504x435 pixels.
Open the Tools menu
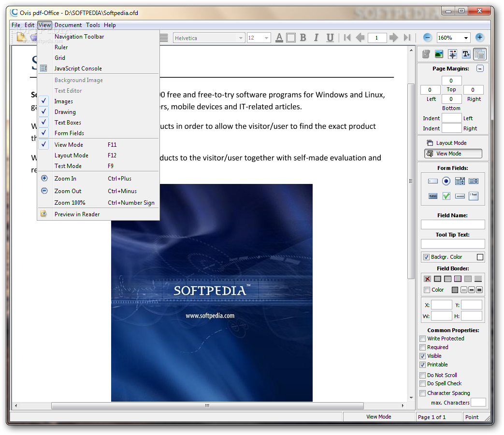coord(93,25)
